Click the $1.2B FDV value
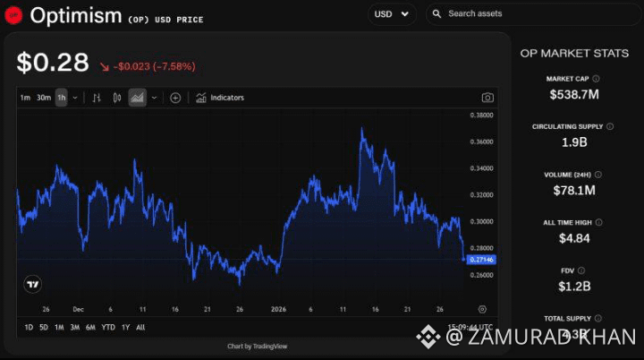The width and height of the screenshot is (644, 360). pos(574,287)
